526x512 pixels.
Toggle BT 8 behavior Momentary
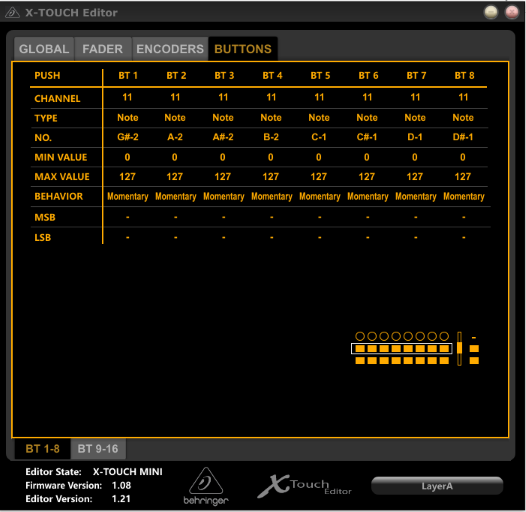coord(464,197)
